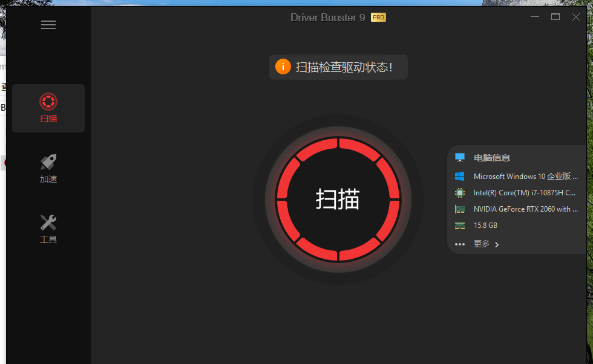593x364 pixels.
Task: Click the graphics card icon next to NVIDIA
Action: coord(460,209)
